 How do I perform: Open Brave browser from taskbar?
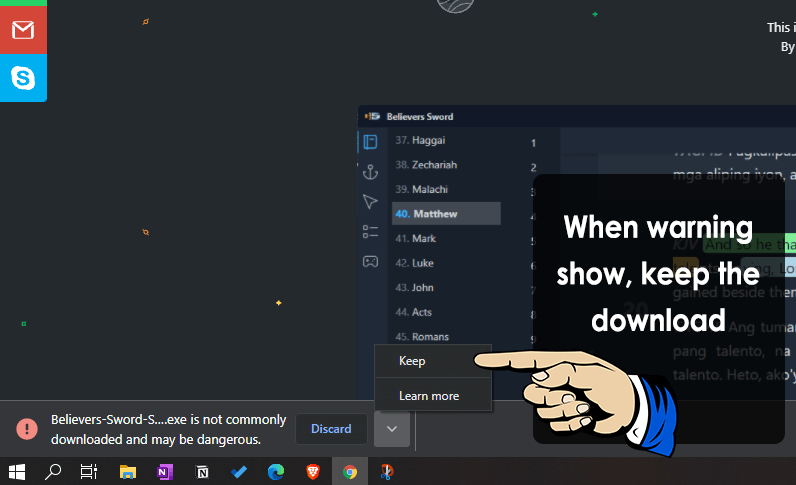click(313, 472)
